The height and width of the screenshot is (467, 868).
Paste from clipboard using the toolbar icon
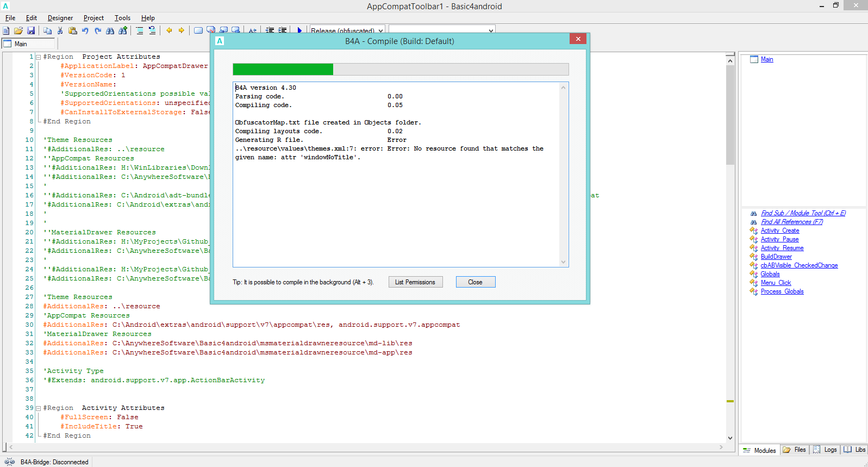[73, 31]
